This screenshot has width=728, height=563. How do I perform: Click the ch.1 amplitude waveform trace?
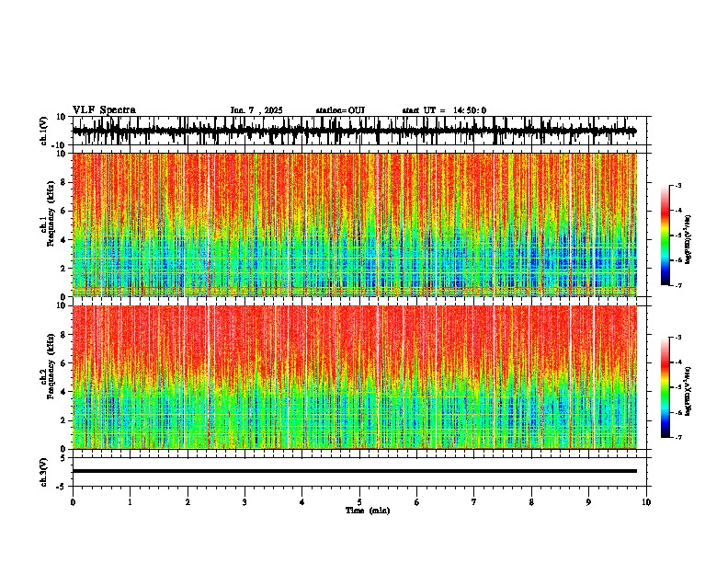pyautogui.click(x=354, y=131)
